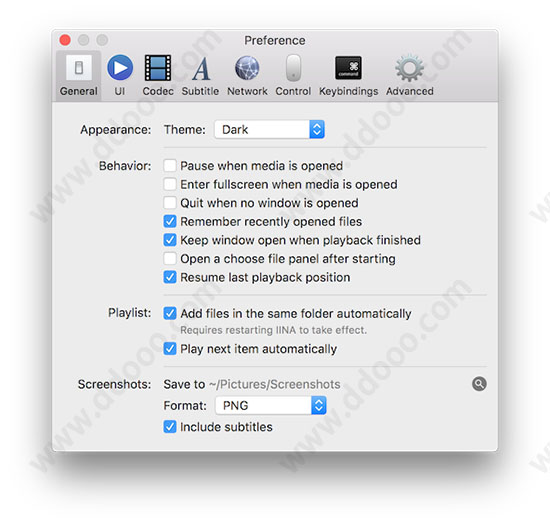Uncheck Include subtitles in screenshots
The image size is (550, 526).
170,427
